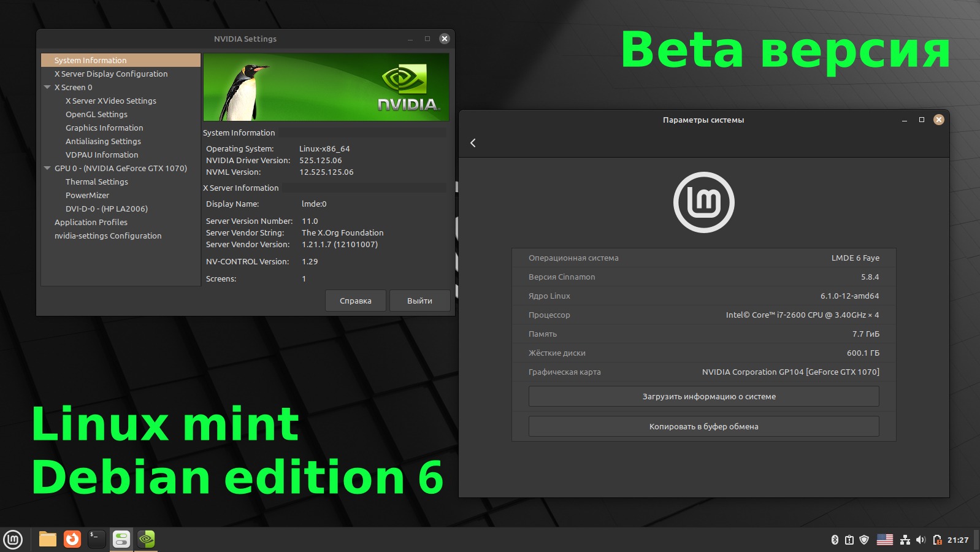Click the Linux Mint logo in system info
This screenshot has width=980, height=552.
pos(704,202)
